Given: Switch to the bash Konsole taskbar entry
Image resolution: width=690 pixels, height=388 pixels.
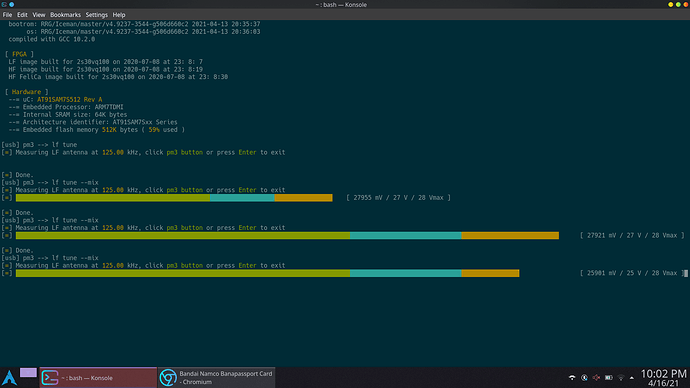Looking at the screenshot, I should [x=98, y=377].
